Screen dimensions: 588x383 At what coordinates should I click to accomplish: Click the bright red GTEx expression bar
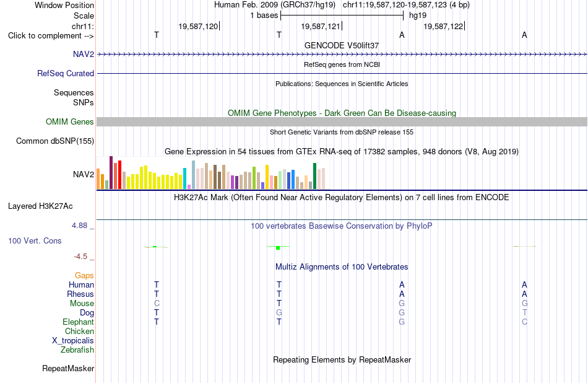coord(119,175)
